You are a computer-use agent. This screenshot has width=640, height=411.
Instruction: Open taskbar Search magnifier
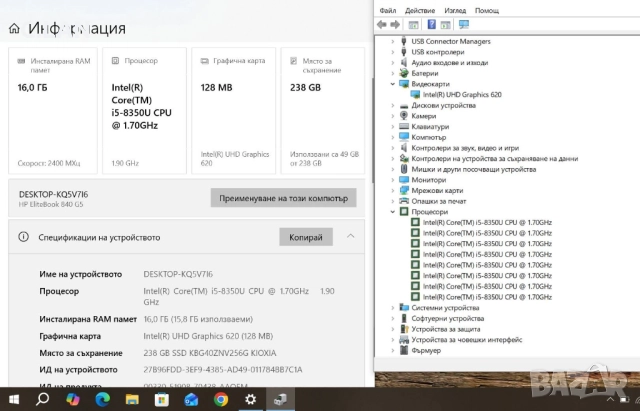pyautogui.click(x=42, y=399)
